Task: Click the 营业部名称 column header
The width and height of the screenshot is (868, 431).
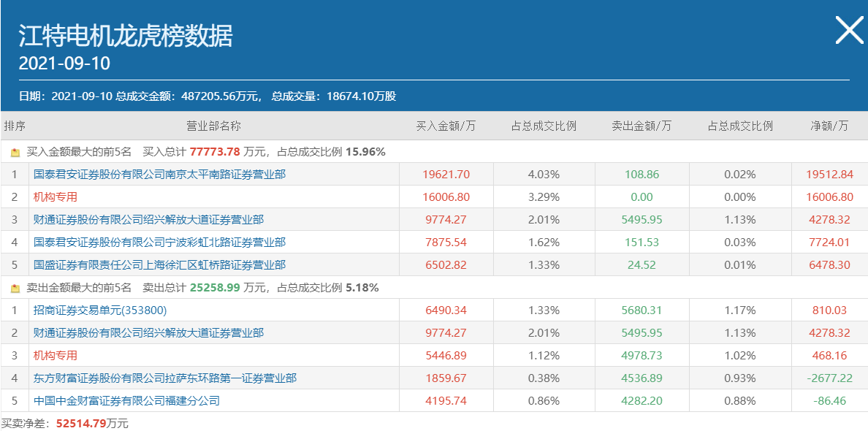Action: (x=213, y=126)
